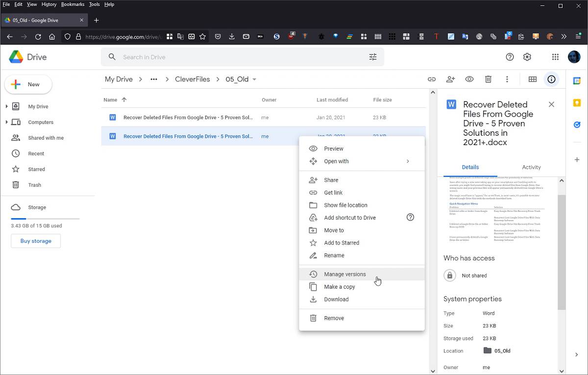This screenshot has width=588, height=375.
Task: Switch to the Activity tab
Action: (531, 167)
